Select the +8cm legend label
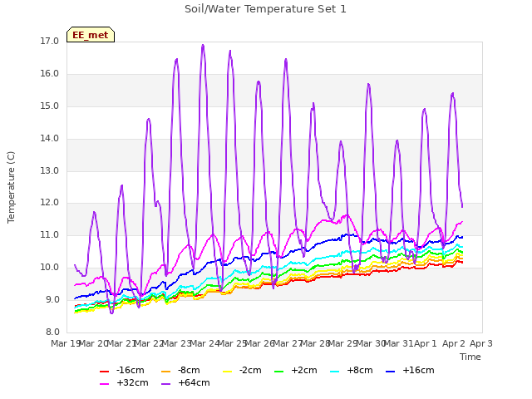The width and height of the screenshot is (532, 399). tap(360, 370)
